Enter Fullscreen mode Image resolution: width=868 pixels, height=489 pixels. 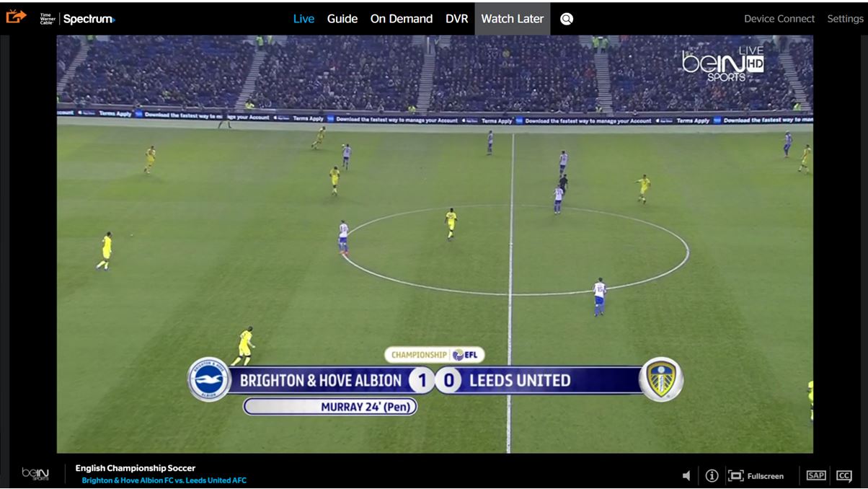756,476
